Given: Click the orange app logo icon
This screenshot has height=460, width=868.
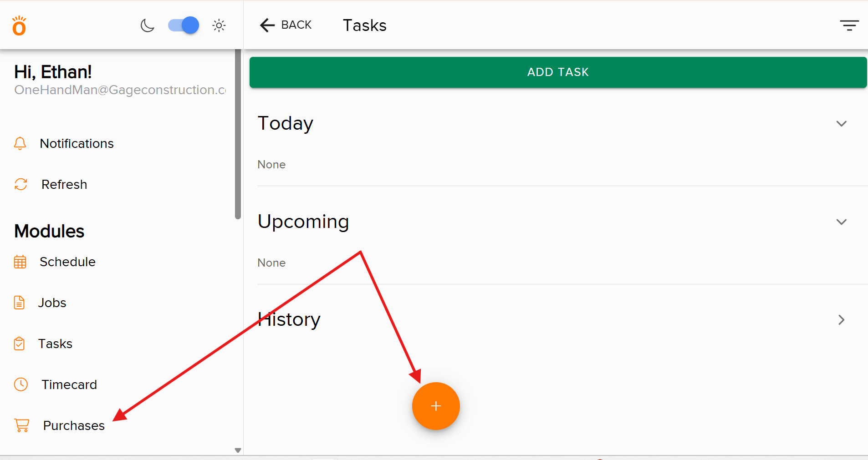Looking at the screenshot, I should pos(19,26).
